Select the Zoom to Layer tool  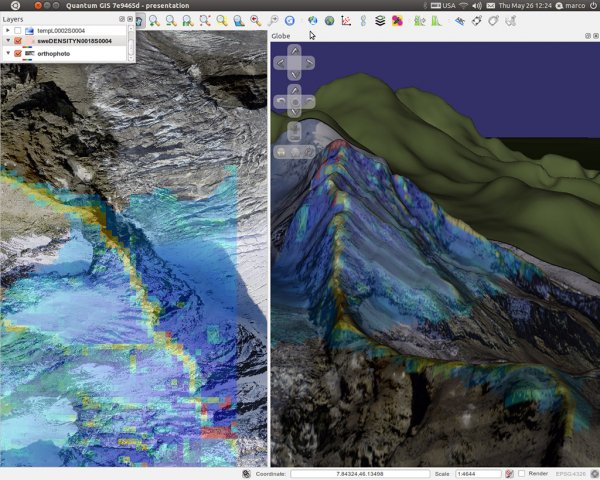[239, 21]
